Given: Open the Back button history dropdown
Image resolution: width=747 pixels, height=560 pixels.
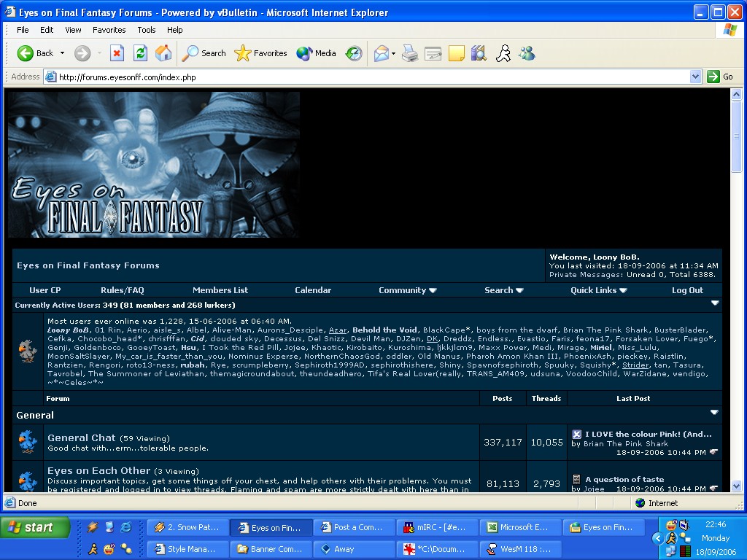Looking at the screenshot, I should coord(63,52).
